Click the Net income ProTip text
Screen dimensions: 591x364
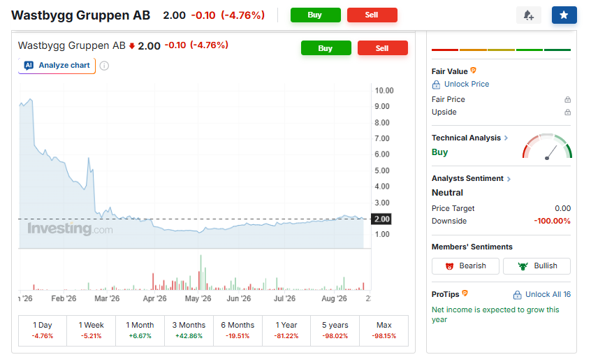(x=495, y=314)
